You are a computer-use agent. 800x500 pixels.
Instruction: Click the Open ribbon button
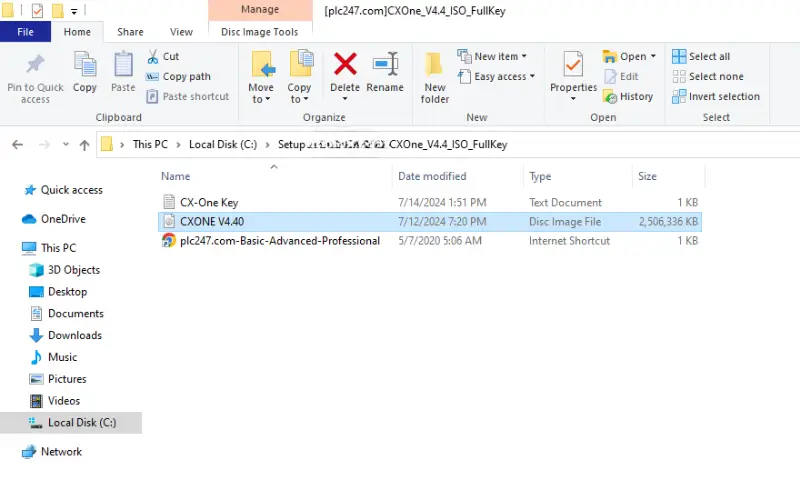point(624,57)
